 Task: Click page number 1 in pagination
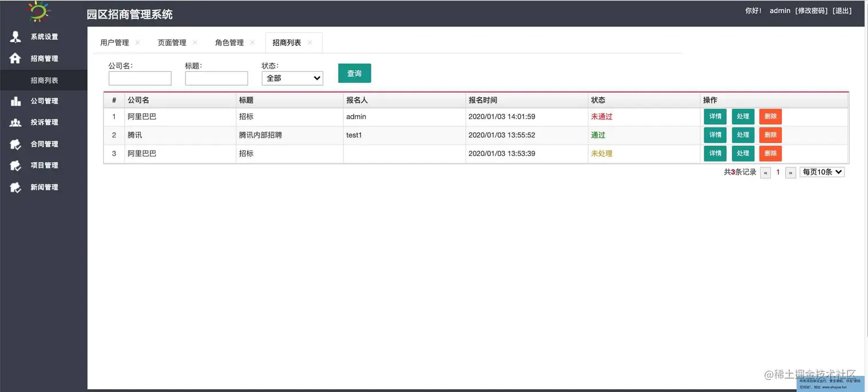tap(778, 172)
